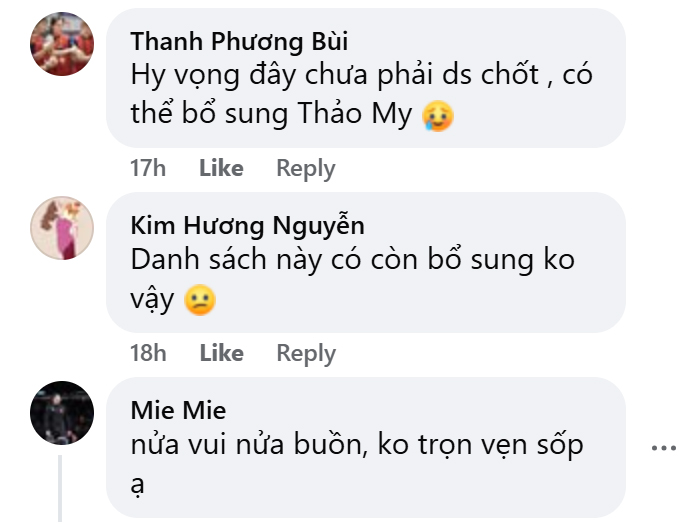The width and height of the screenshot is (687, 527).
Task: Click the sad face emoji after "vậy"
Action: (x=201, y=300)
